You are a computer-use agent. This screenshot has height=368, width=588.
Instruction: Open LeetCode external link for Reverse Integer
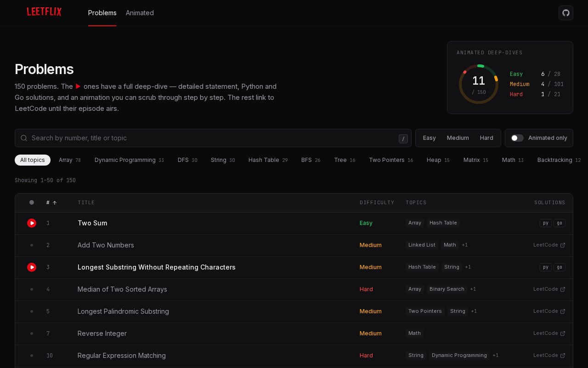(x=549, y=333)
